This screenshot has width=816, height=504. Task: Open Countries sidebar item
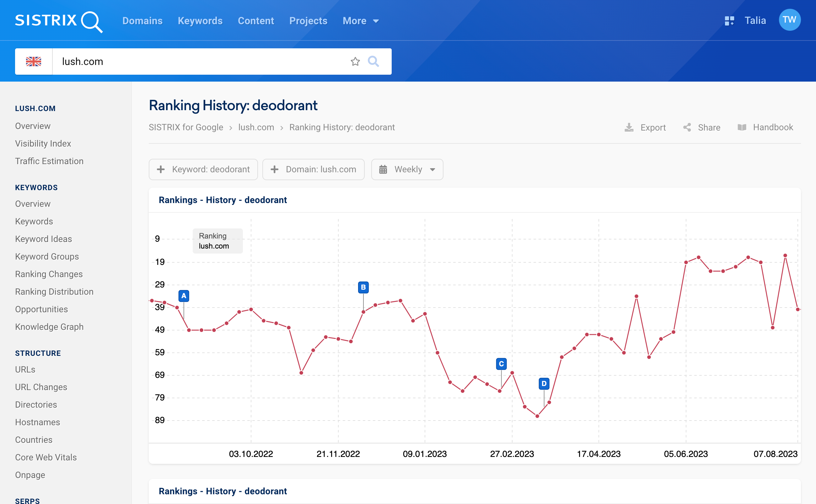[x=34, y=440]
